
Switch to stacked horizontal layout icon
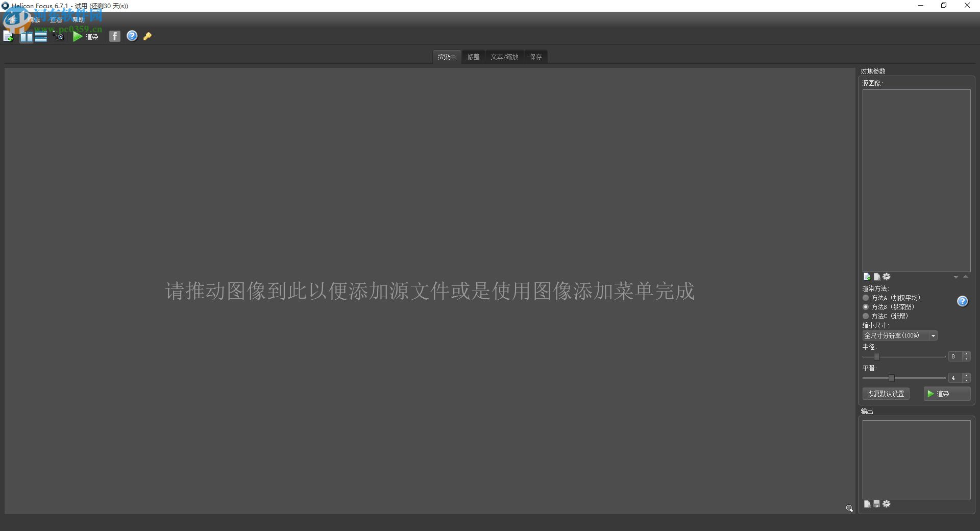(x=41, y=37)
